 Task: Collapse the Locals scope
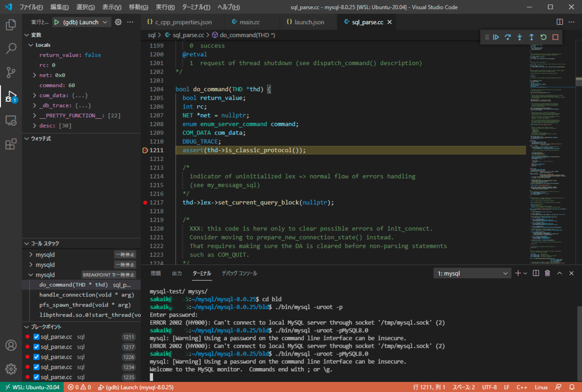32,45
